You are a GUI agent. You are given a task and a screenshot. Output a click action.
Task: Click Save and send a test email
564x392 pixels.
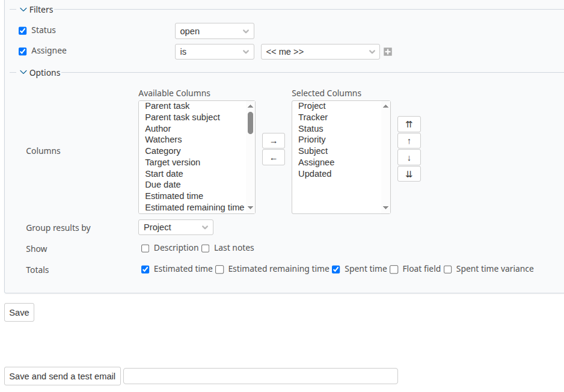point(63,376)
